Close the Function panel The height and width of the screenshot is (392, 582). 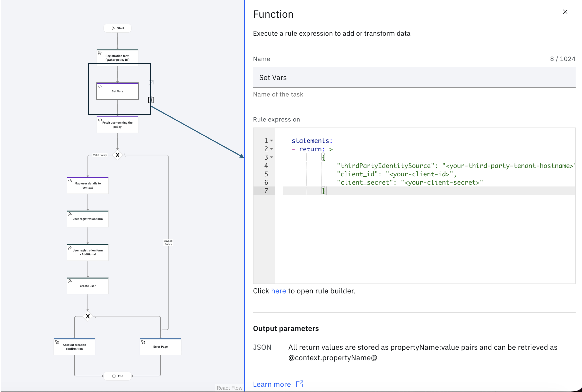click(565, 12)
